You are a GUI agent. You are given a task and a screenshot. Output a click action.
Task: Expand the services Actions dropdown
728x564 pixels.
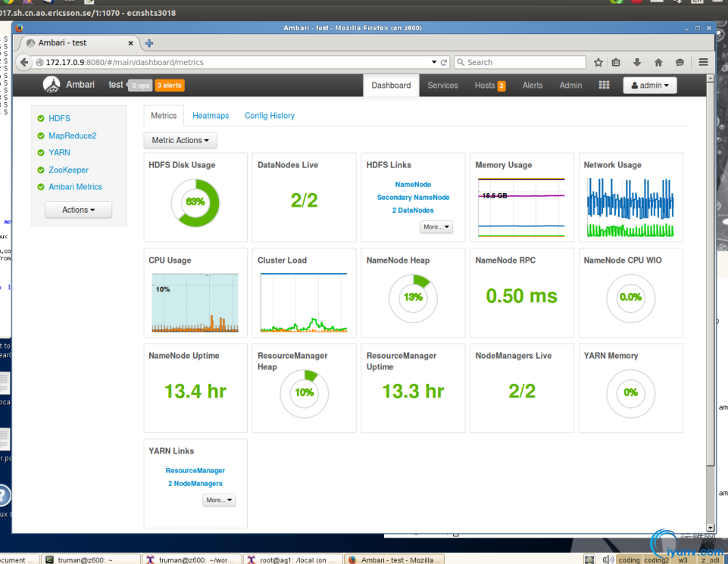pos(79,210)
